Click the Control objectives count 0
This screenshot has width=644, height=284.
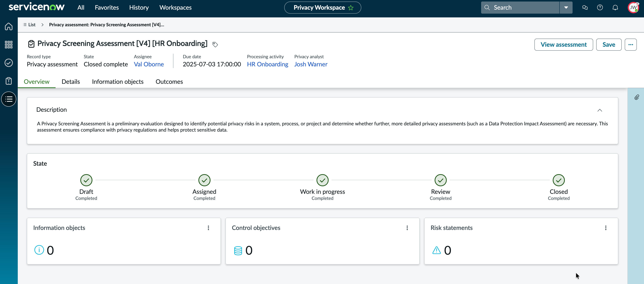(x=249, y=250)
